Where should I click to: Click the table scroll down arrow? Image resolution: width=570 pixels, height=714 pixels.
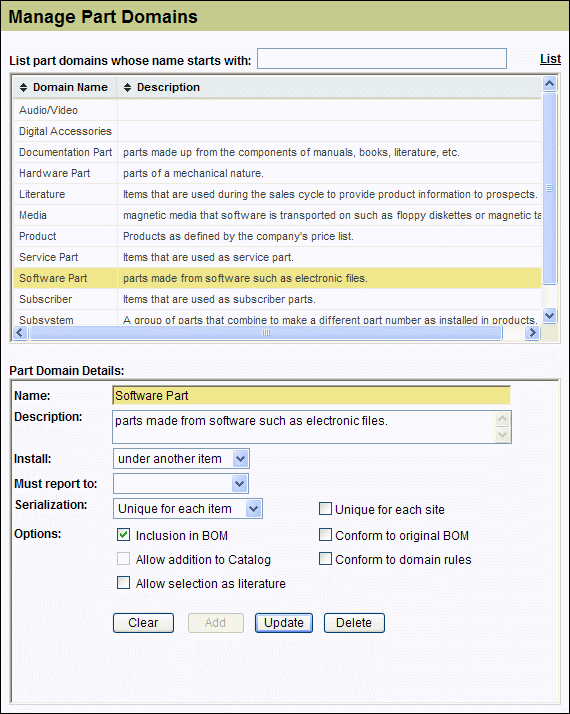click(550, 315)
